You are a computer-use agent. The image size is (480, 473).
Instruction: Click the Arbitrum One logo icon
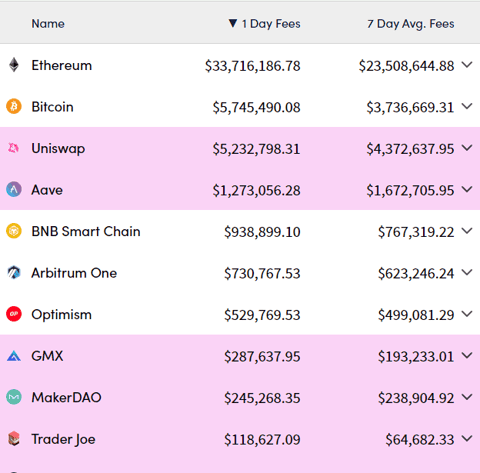pyautogui.click(x=14, y=272)
